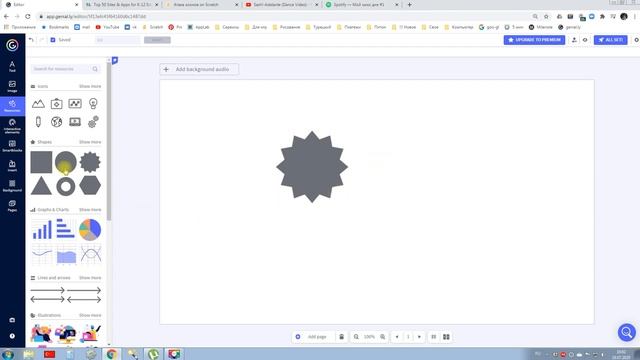640x360 pixels.
Task: Go to next page arrow
Action: [x=419, y=337]
